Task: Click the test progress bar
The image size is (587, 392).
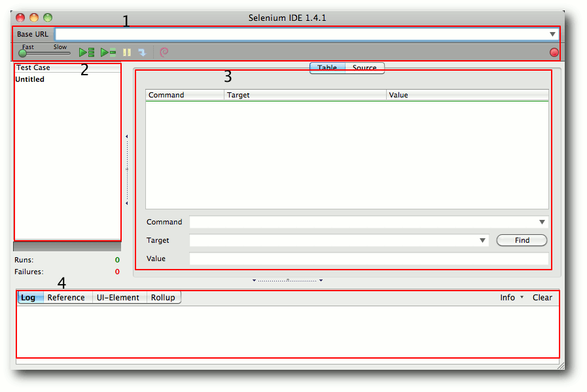Action: (x=67, y=246)
